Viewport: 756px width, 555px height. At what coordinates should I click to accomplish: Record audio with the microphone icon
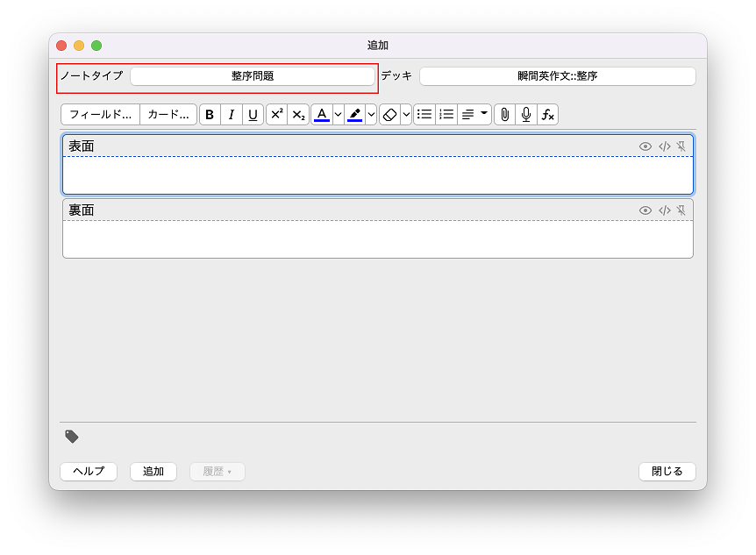pyautogui.click(x=526, y=115)
